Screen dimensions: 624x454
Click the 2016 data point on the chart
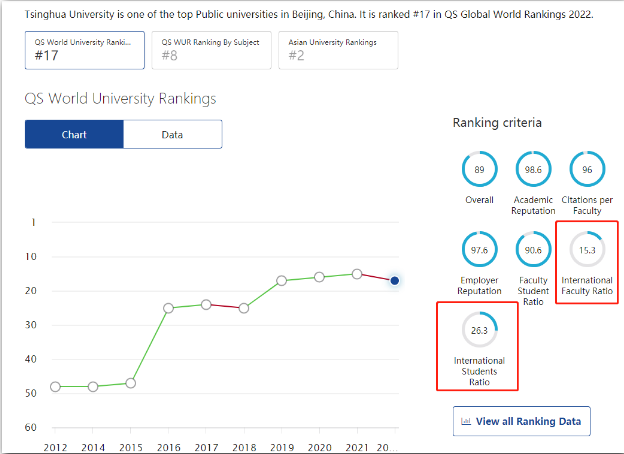point(168,308)
